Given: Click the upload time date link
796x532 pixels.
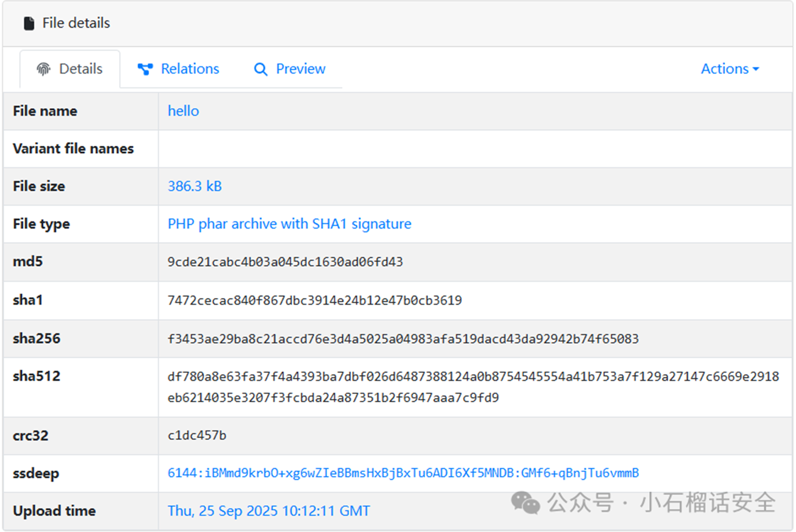Looking at the screenshot, I should click(x=269, y=511).
